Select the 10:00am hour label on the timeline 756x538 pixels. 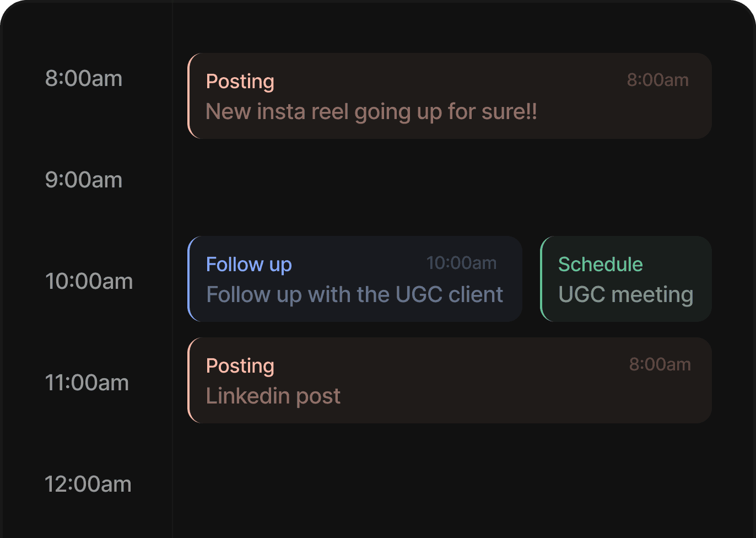89,281
